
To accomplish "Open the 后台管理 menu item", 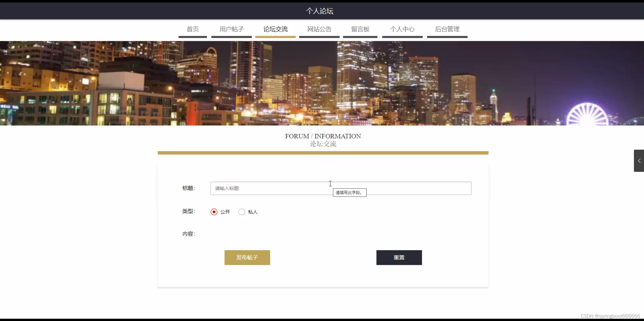I will click(x=447, y=29).
